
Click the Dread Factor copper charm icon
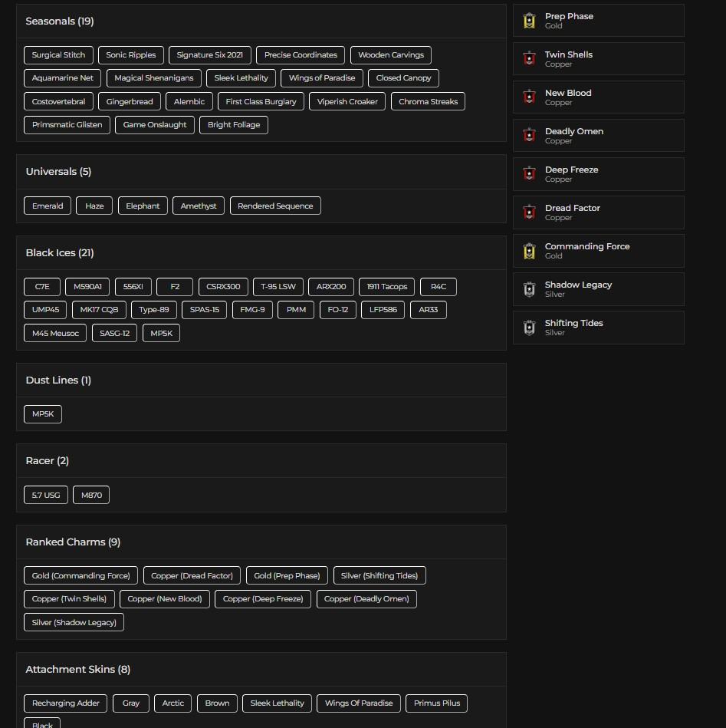tap(529, 212)
